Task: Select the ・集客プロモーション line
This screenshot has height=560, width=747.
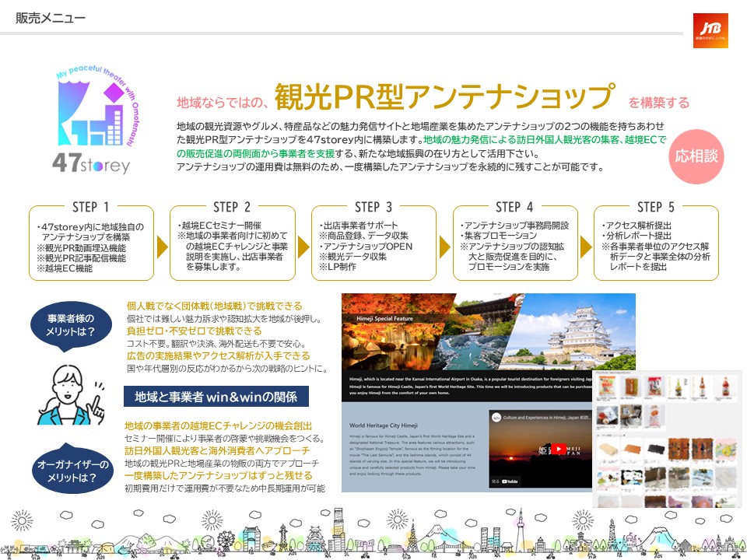Action: pos(498,235)
